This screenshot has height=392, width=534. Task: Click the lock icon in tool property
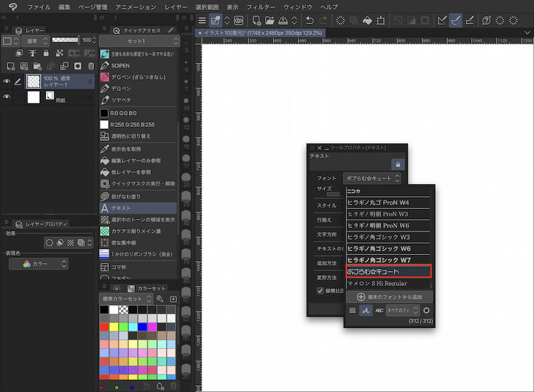coord(398,164)
